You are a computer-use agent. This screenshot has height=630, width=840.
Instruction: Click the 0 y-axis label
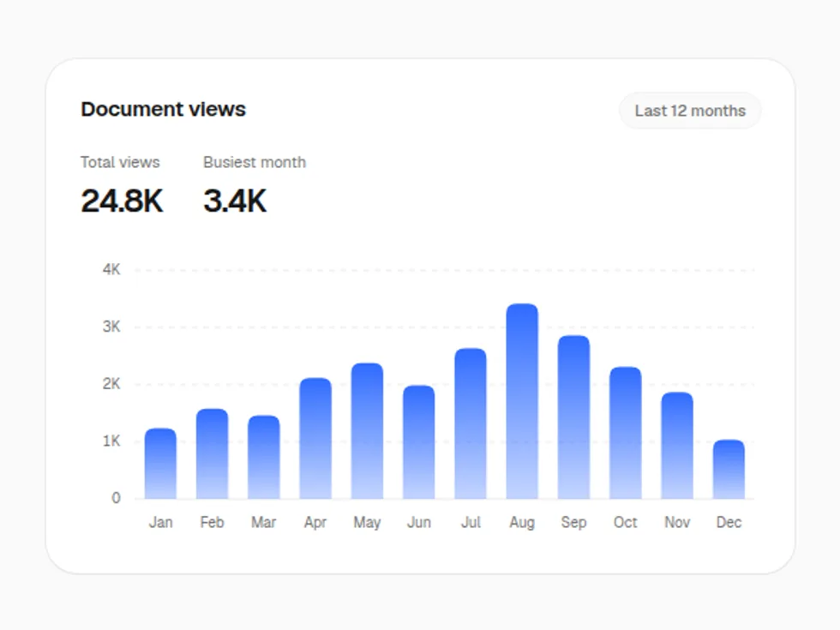pos(116,498)
